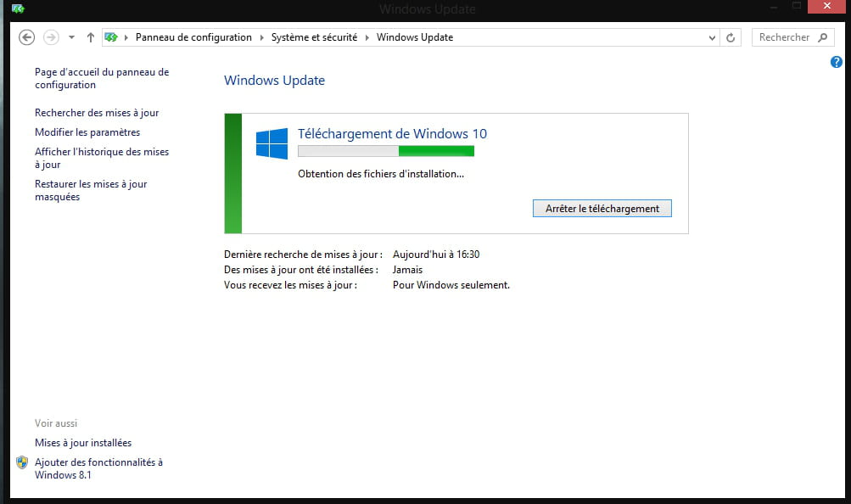The height and width of the screenshot is (504, 851).
Task: Click the Windows Update page heading
Action: pyautogui.click(x=274, y=81)
